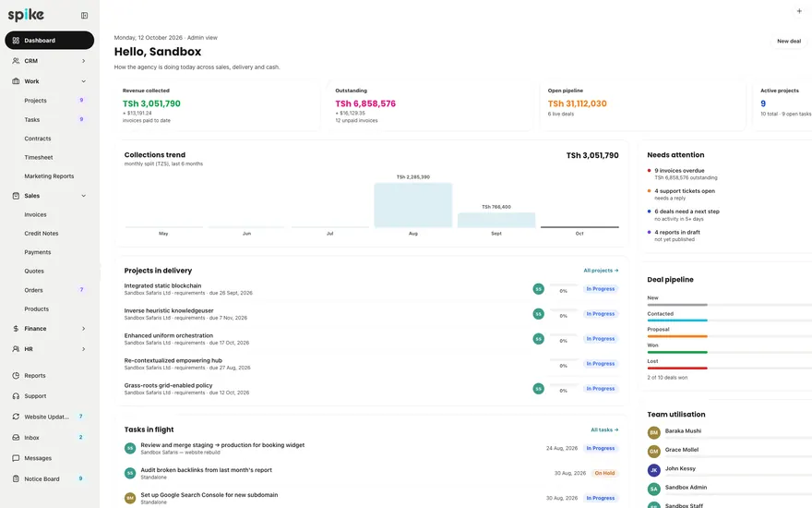Click avatar beside Google Search Console task

click(130, 498)
